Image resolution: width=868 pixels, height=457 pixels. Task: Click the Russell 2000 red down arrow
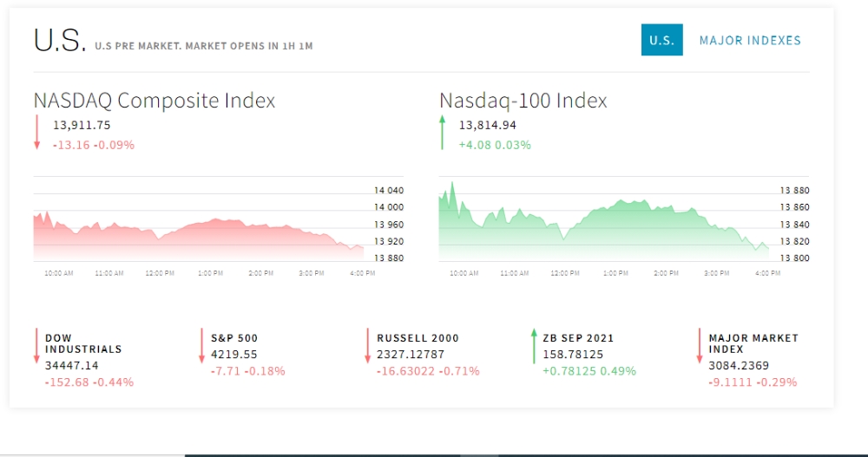pos(367,346)
